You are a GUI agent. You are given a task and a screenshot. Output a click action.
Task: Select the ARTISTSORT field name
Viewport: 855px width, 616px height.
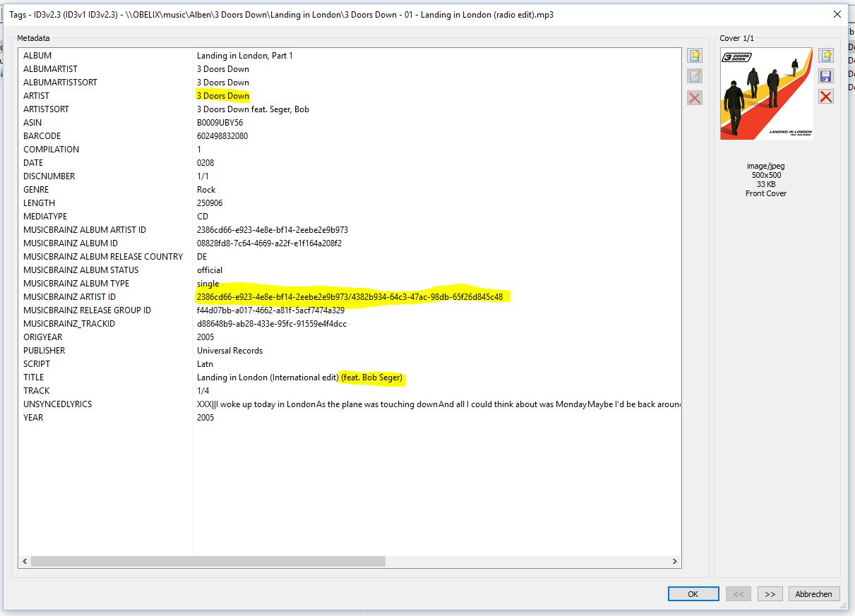click(46, 109)
